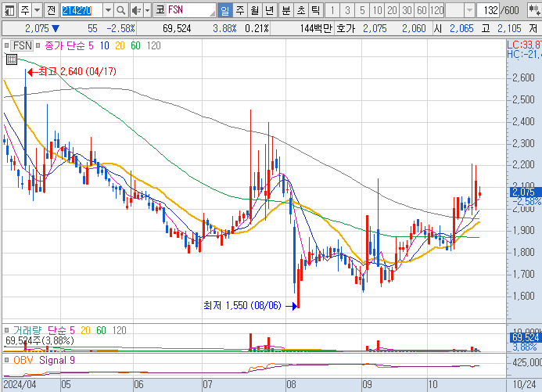The width and height of the screenshot is (542, 392).
Task: Click the 10-day moving average legend
Action: pos(104,45)
